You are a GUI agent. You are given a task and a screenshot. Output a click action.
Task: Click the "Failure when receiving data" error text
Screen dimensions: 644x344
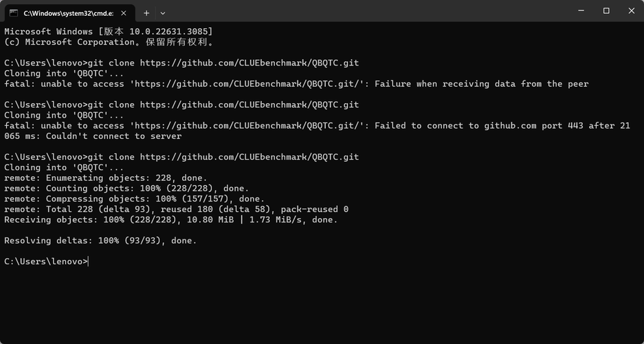(481, 84)
